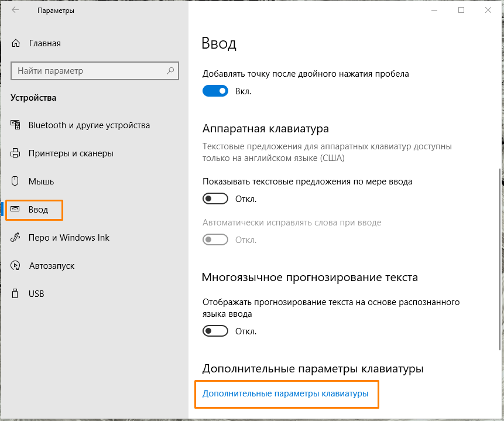
Task: Open Дополнительные параметры клавиатуры link
Action: coord(286,394)
